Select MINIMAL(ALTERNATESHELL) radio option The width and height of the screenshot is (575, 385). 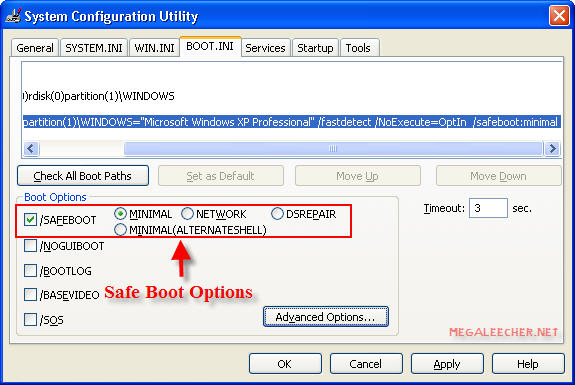120,230
